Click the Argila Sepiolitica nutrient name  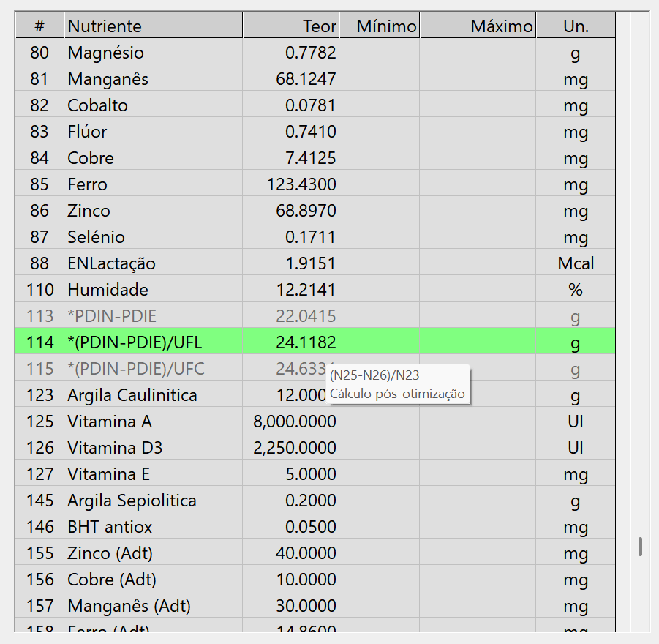[132, 501]
